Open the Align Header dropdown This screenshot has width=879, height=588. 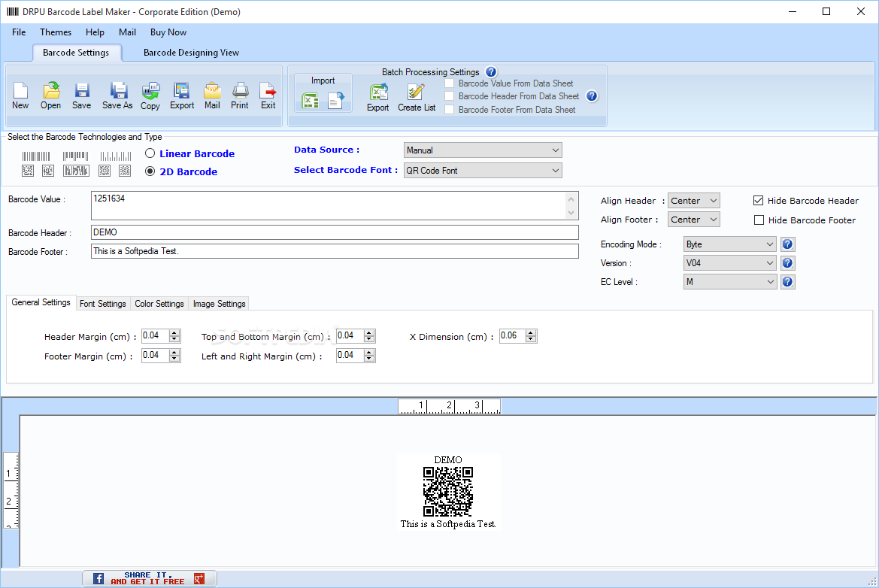(x=693, y=201)
